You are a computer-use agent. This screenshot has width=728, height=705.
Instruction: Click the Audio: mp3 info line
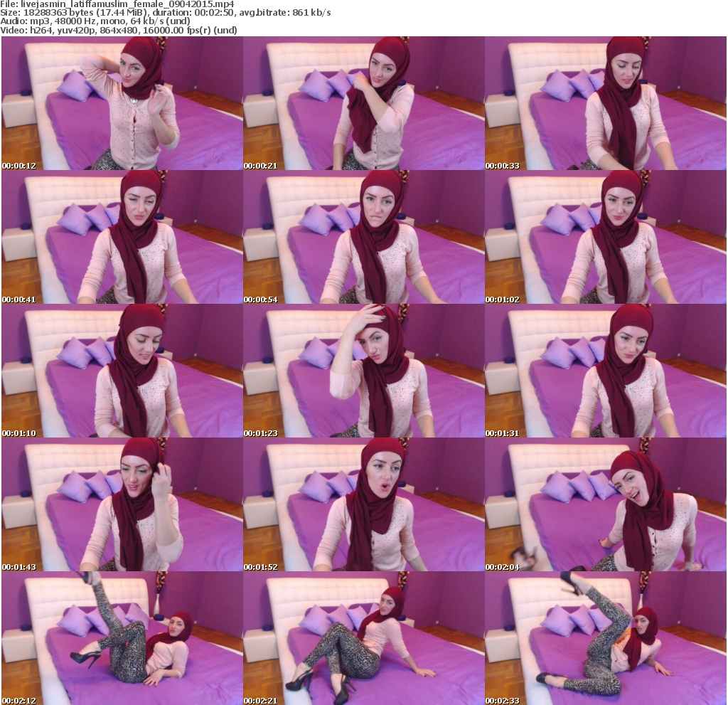click(95, 21)
